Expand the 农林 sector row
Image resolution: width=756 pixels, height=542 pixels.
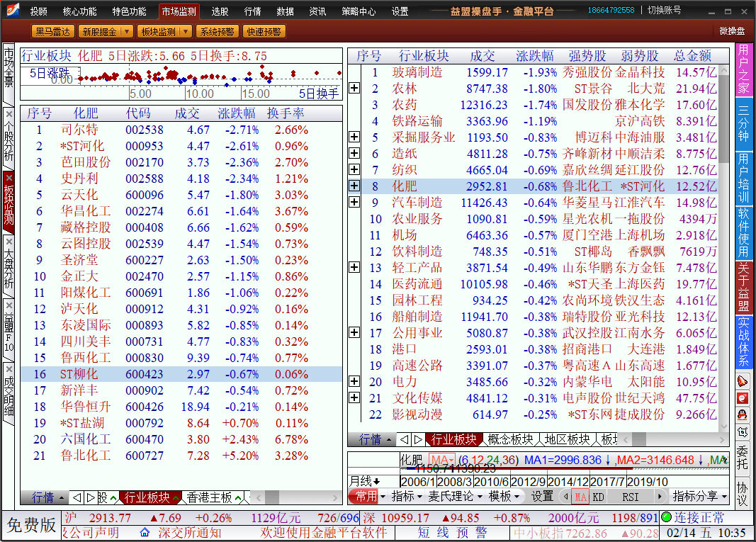(354, 88)
